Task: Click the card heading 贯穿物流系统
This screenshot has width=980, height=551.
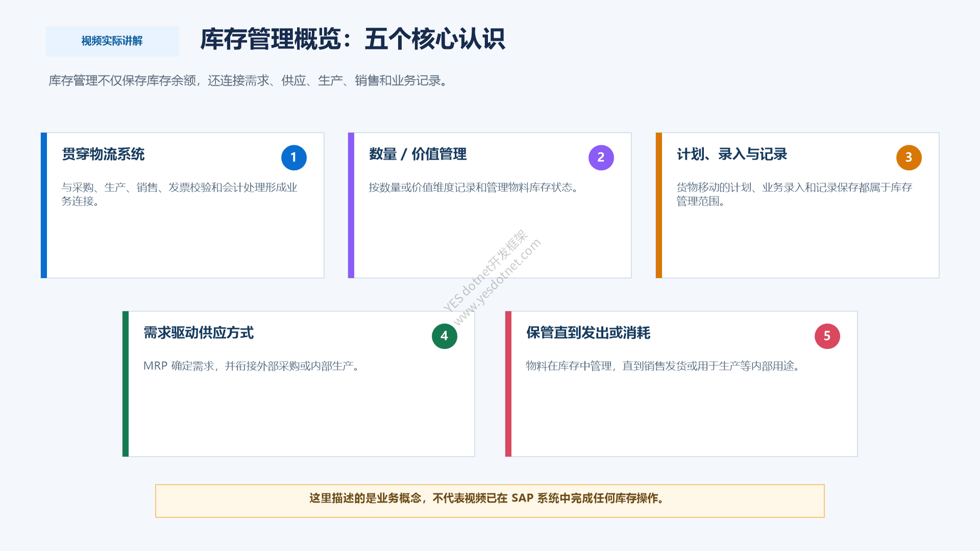Action: point(103,154)
